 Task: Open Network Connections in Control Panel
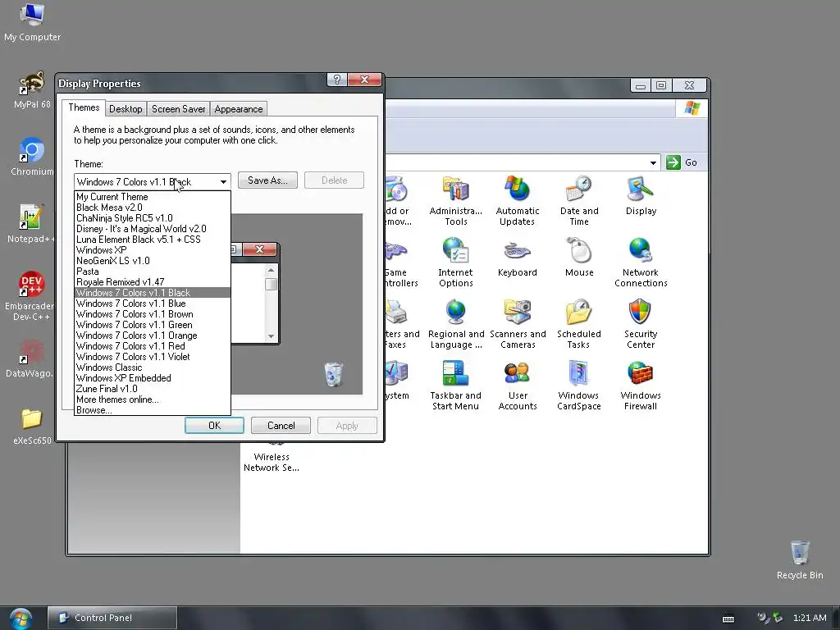pyautogui.click(x=641, y=262)
